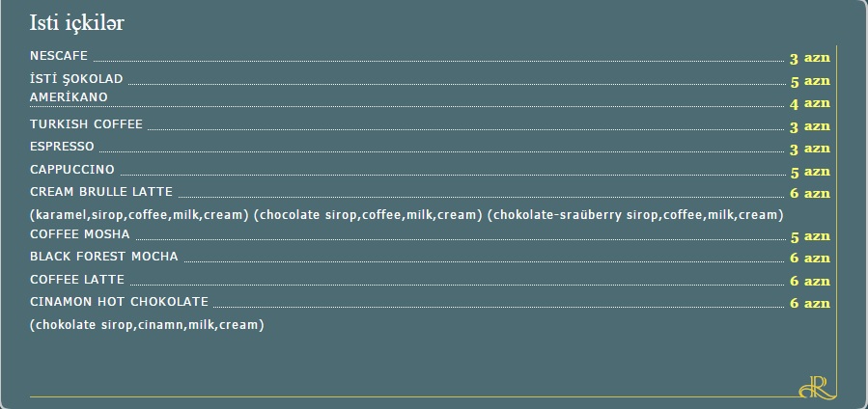
Task: Select AMERİKANO from the drinks list
Action: (x=69, y=97)
